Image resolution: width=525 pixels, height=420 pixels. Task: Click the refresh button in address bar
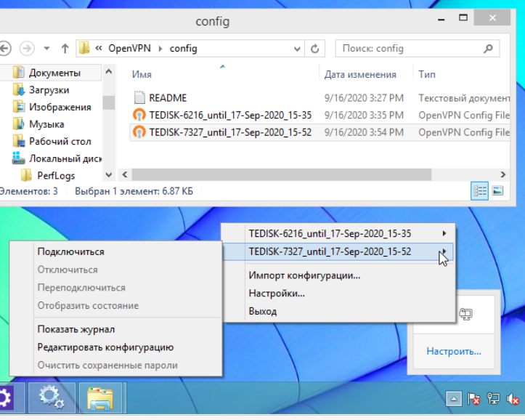(314, 49)
